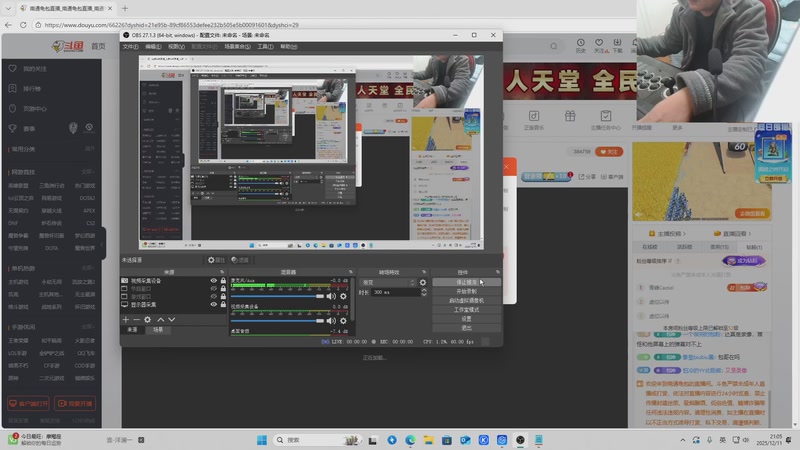Show the hidden second source in the list
Viewport: 800px width, 450px height.
(213, 289)
